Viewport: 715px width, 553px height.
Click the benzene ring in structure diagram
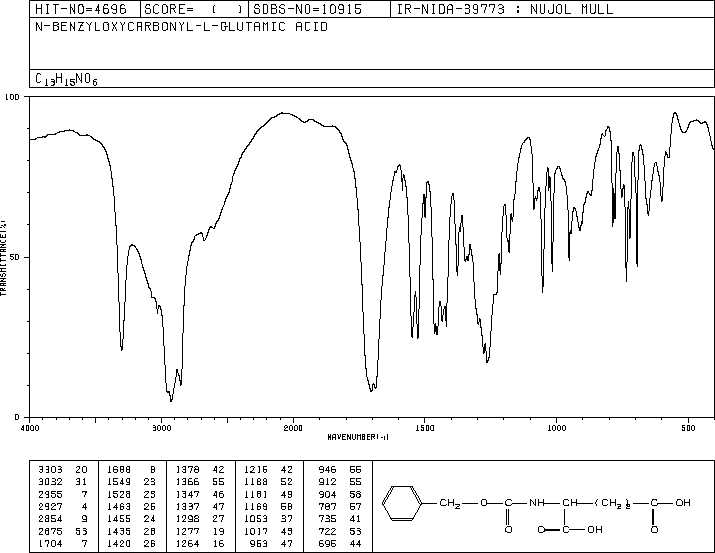tap(402, 503)
